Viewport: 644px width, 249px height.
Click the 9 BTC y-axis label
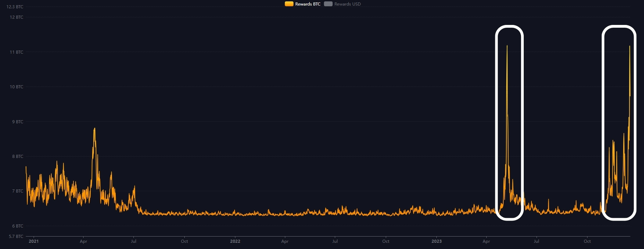(x=17, y=122)
